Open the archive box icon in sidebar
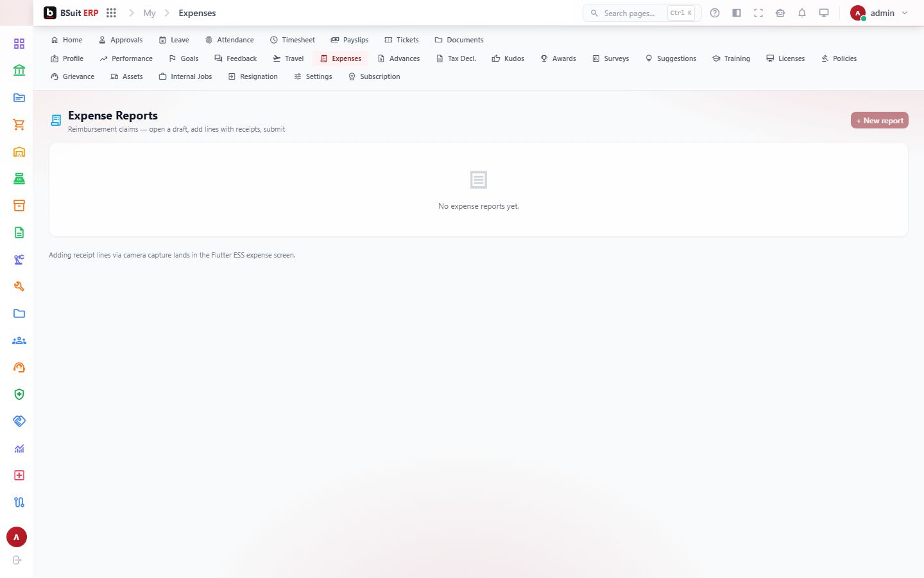Viewport: 924px width, 578px height. pos(19,206)
